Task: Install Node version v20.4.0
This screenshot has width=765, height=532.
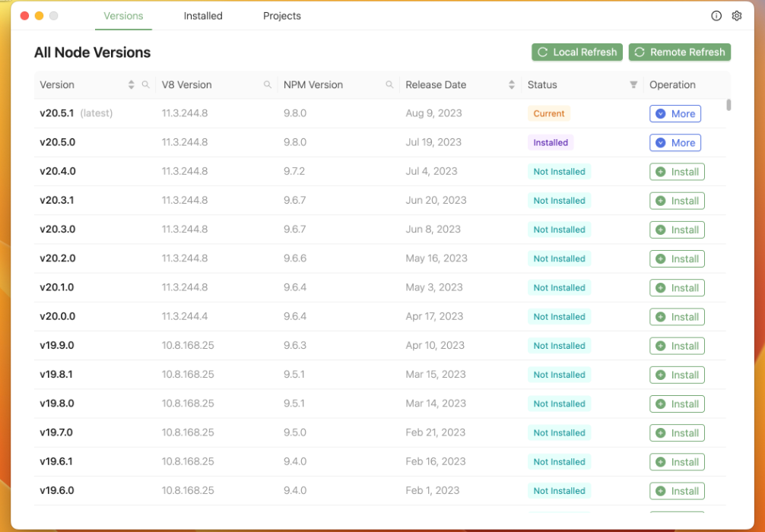Action: click(677, 172)
